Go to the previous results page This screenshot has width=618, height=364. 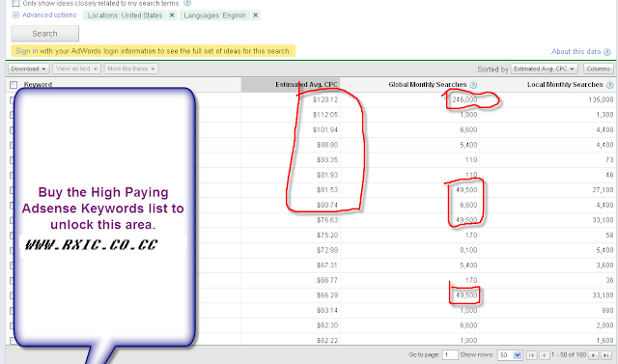click(545, 355)
